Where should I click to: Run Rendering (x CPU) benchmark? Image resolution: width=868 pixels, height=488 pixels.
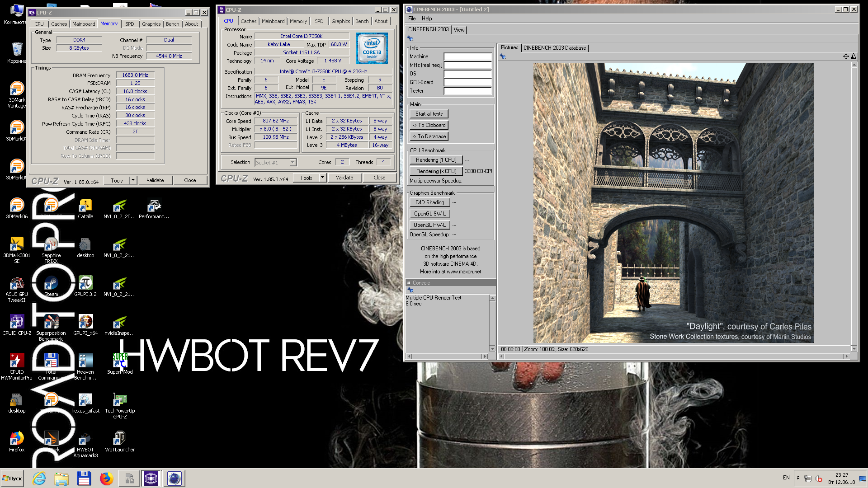point(436,171)
